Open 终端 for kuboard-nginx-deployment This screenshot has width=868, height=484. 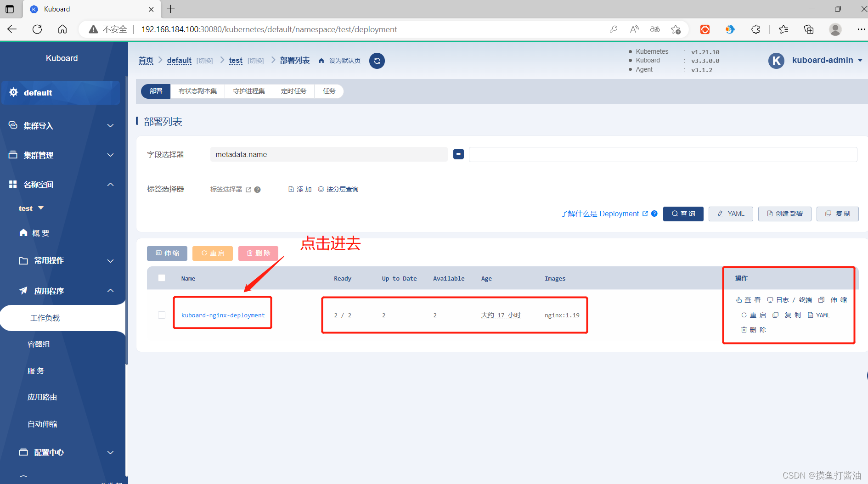point(805,300)
